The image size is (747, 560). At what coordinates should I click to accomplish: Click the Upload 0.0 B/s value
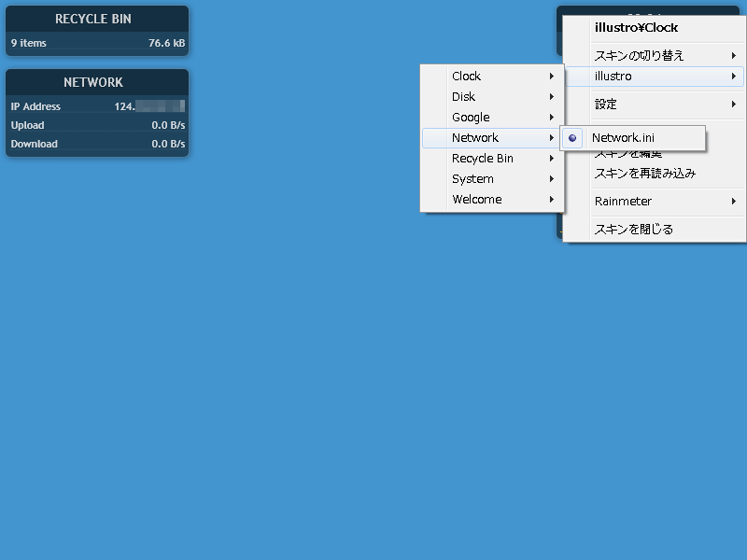click(168, 125)
